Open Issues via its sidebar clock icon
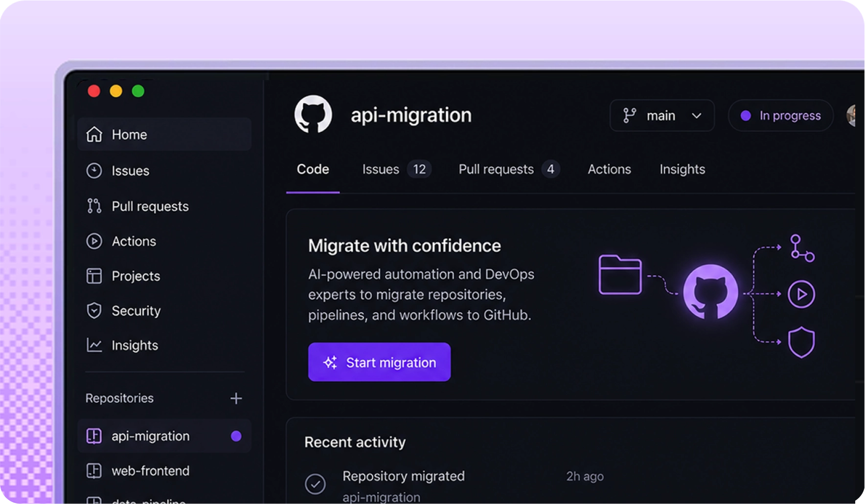Viewport: 865px width, 504px height. [94, 171]
